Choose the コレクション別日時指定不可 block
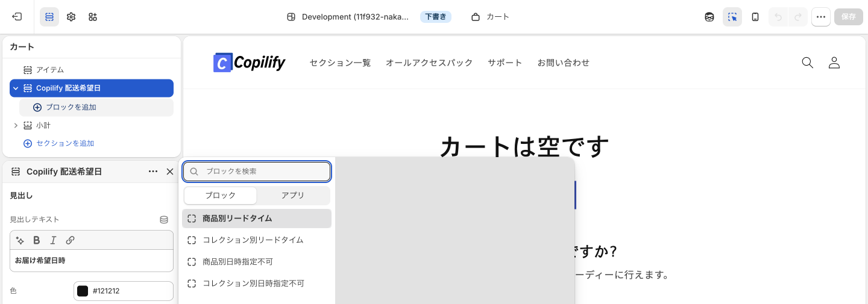868x304 pixels. [x=257, y=284]
